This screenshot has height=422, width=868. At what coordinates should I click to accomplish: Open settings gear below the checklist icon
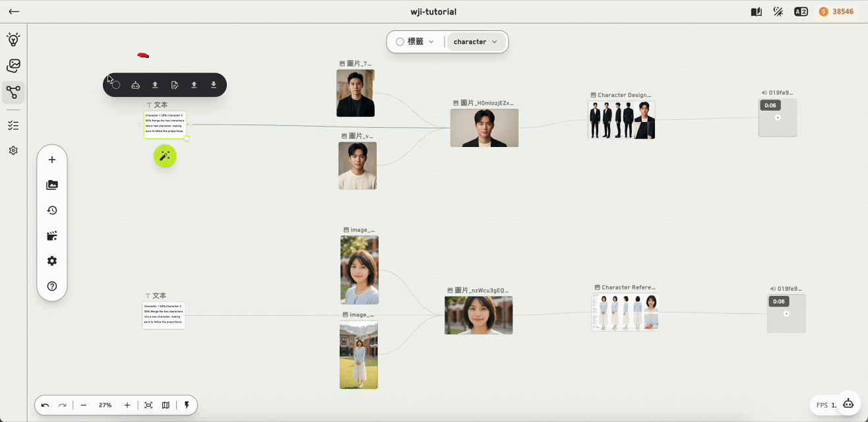tap(13, 150)
